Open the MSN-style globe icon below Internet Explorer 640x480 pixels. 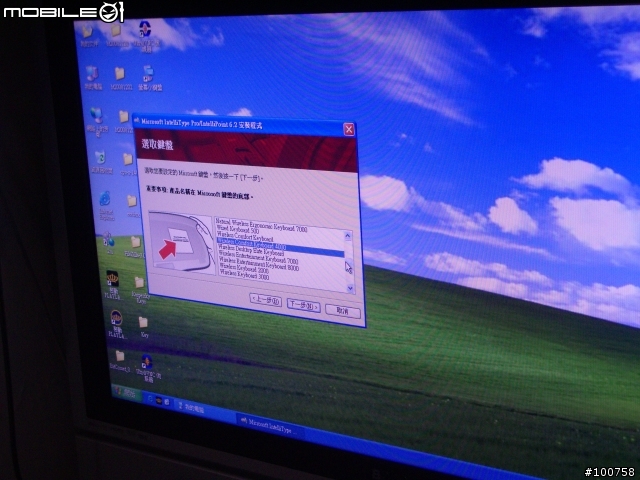109,243
